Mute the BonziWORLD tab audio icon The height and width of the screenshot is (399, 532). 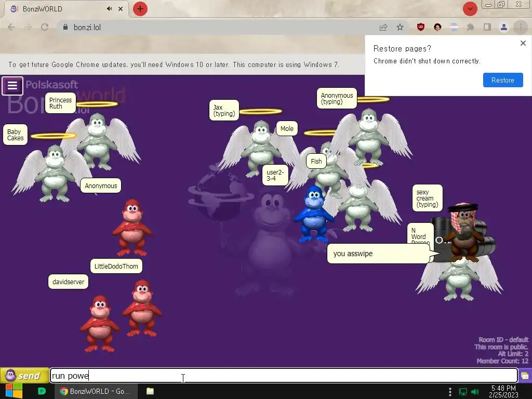click(x=109, y=9)
